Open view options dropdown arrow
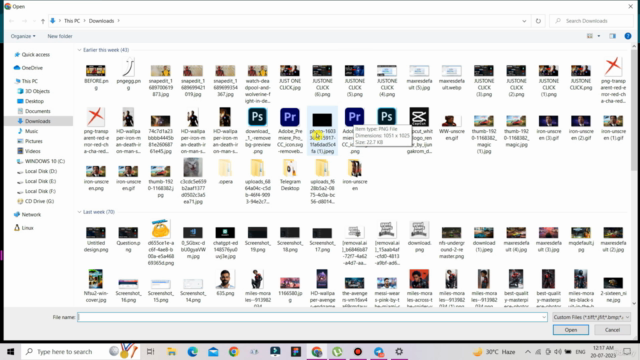 point(599,36)
